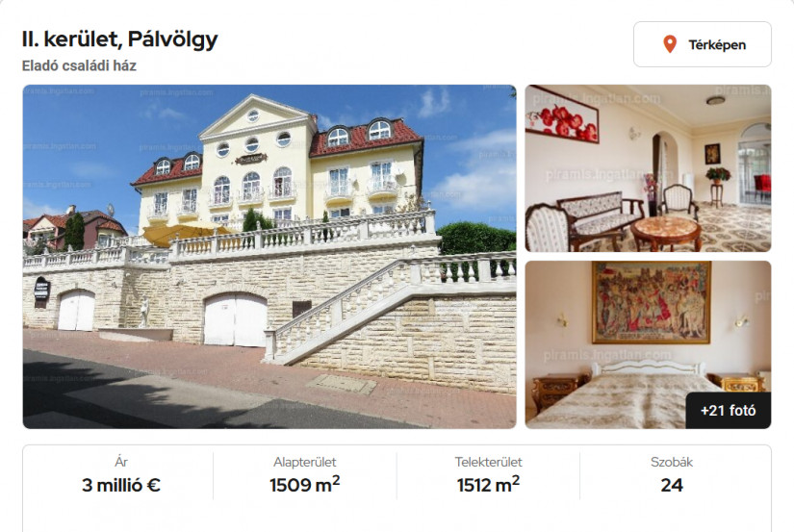Open the main villa exterior photo

pos(269,257)
